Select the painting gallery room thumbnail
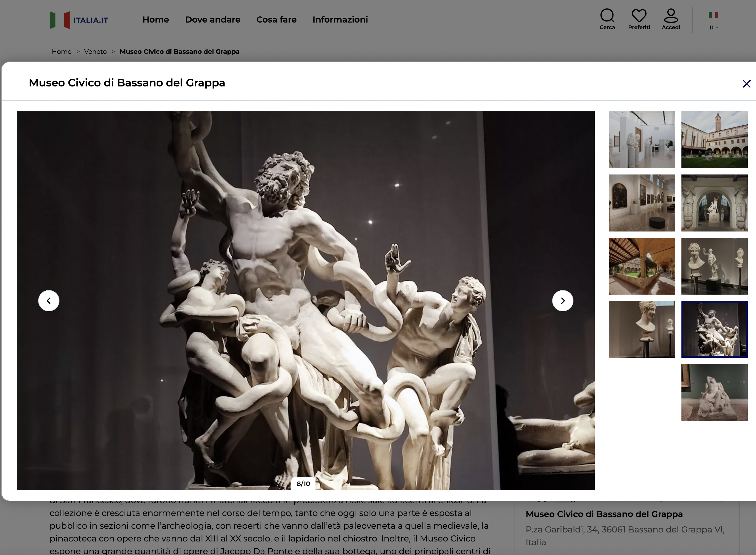Viewport: 756px width, 555px height. [642, 203]
